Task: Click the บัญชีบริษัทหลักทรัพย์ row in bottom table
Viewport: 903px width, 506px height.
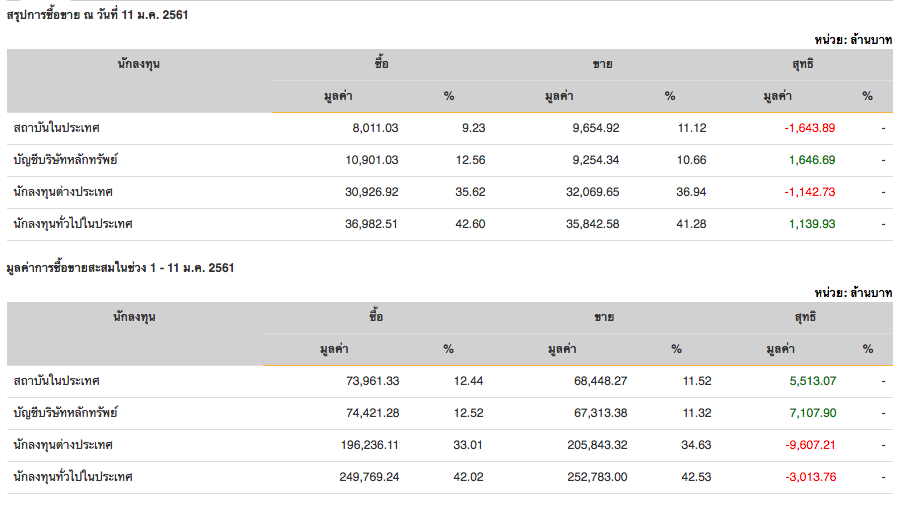Action: (450, 413)
